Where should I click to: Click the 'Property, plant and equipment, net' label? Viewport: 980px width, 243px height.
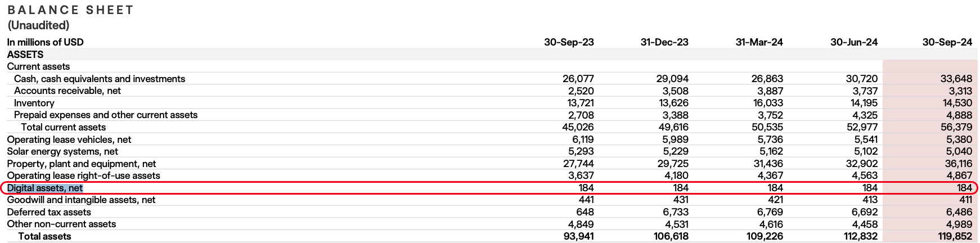tap(82, 164)
